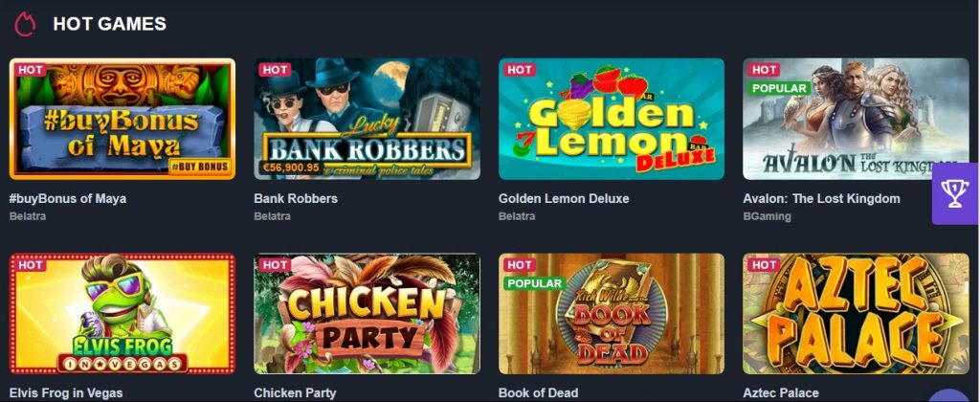The width and height of the screenshot is (980, 402).
Task: Click the #BUY BONUS tag on Maya thumbnail
Action: tap(199, 167)
